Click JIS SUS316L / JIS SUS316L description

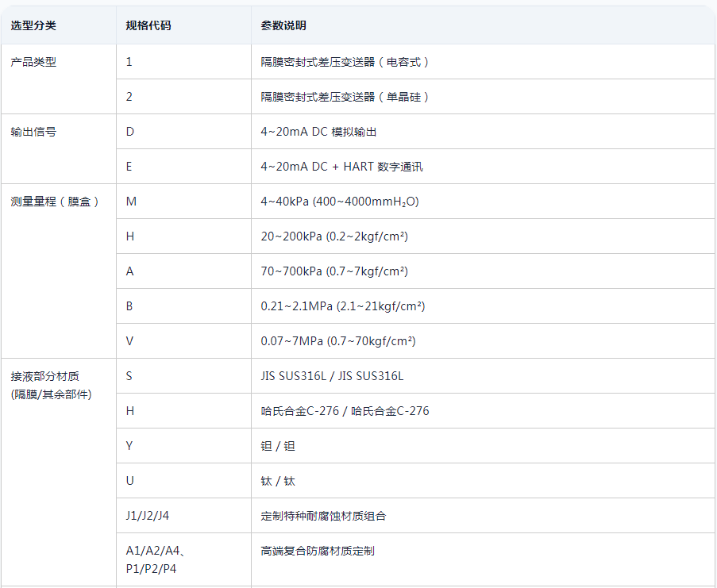[x=333, y=376]
